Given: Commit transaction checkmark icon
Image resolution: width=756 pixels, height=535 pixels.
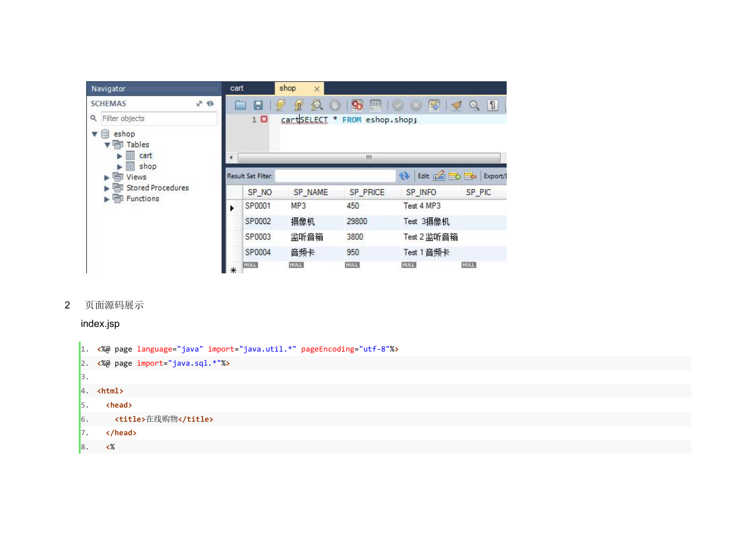Looking at the screenshot, I should (398, 105).
